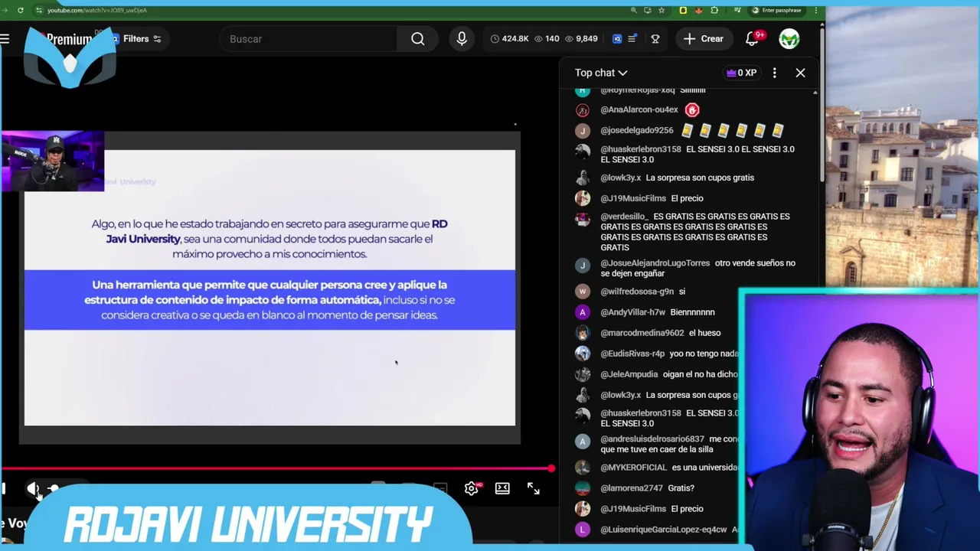
Task: Open the account avatar menu
Action: 789,38
